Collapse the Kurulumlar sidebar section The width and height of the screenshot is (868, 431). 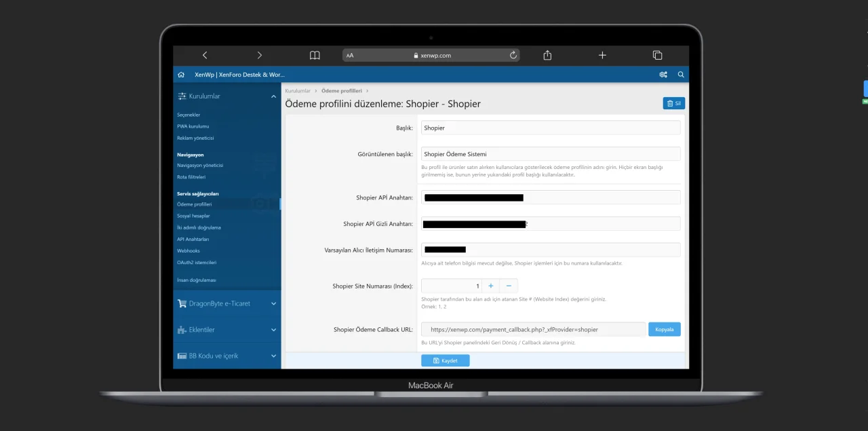(273, 96)
